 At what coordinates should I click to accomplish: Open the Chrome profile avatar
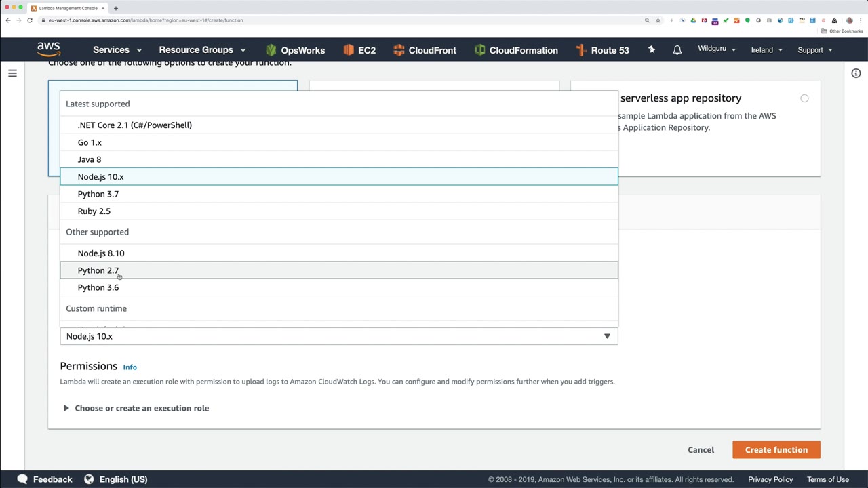click(849, 20)
